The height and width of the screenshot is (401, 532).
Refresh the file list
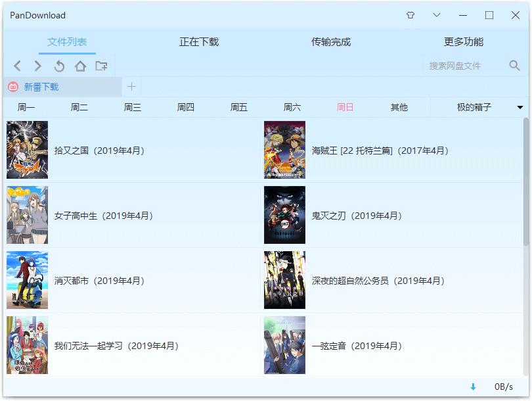coord(59,66)
